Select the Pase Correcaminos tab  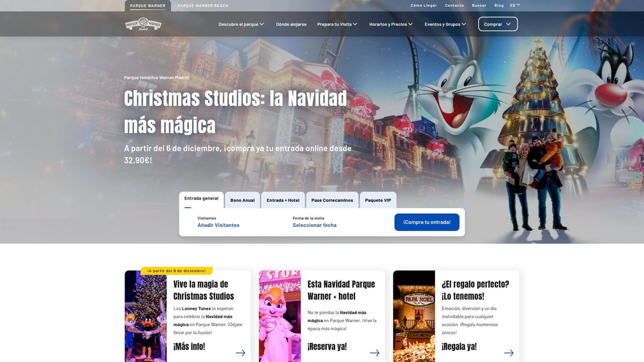(x=332, y=200)
